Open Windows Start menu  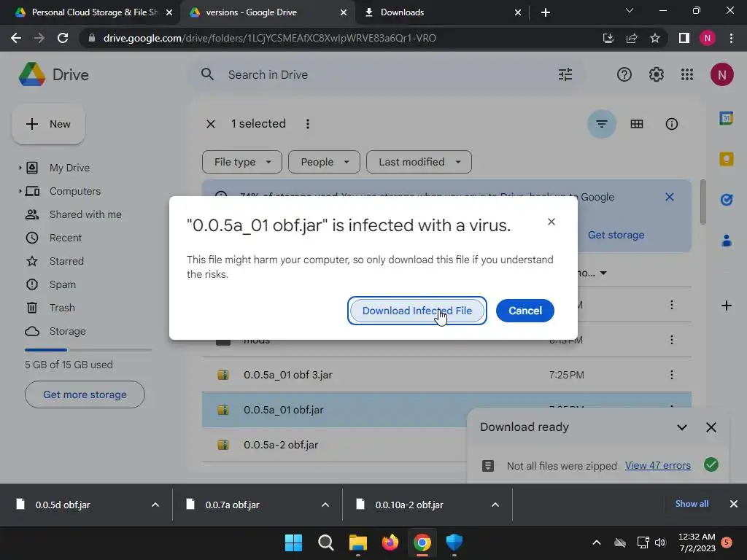click(x=293, y=542)
